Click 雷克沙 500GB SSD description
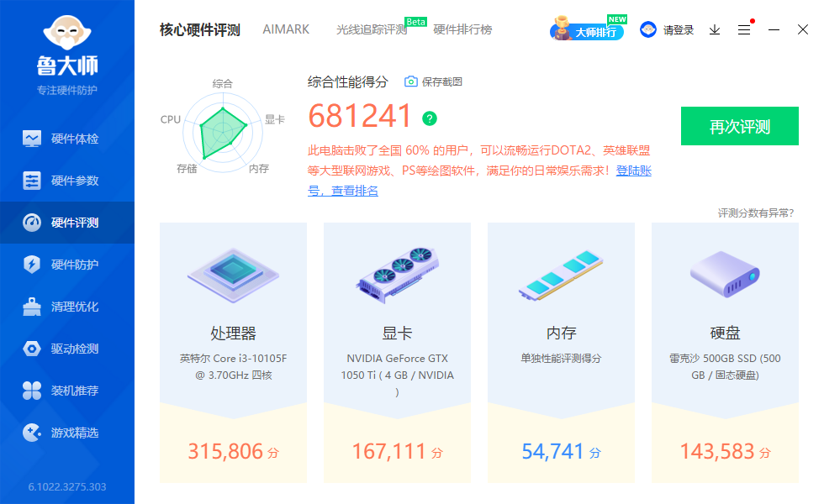This screenshot has width=824, height=504. point(725,366)
